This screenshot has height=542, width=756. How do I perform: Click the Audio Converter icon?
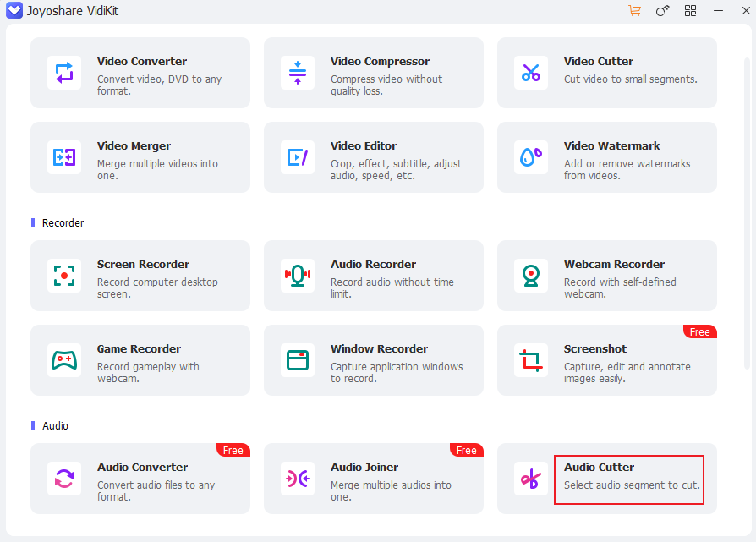click(x=64, y=479)
